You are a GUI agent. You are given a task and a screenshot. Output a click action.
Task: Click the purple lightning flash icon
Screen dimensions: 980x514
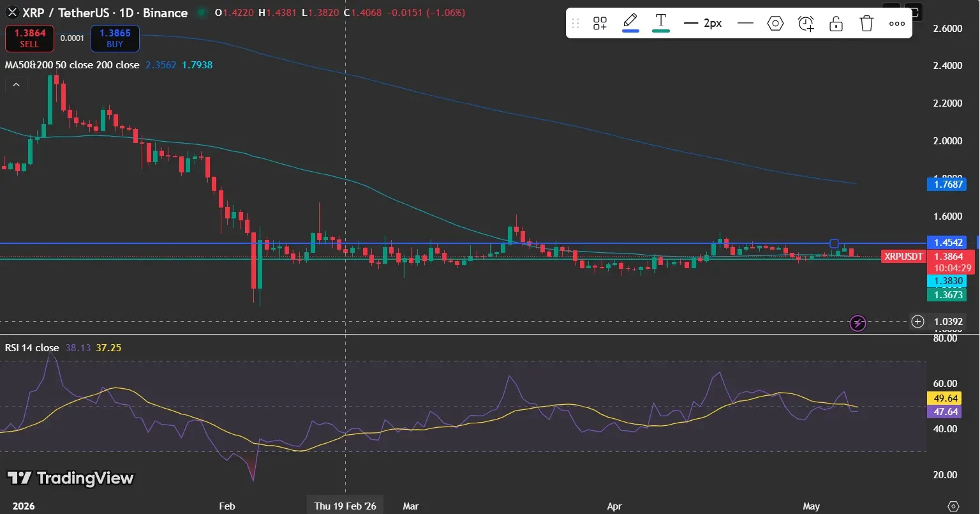pos(858,323)
